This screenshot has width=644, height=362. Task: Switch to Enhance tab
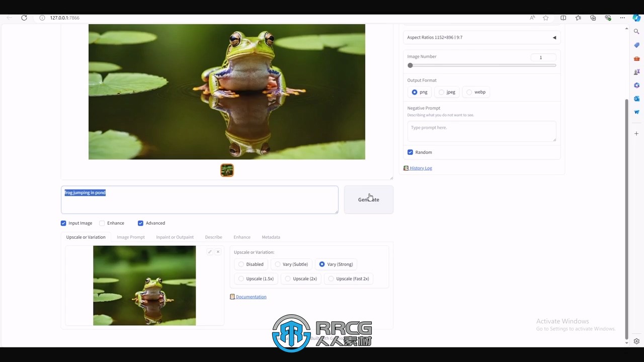[242, 237]
